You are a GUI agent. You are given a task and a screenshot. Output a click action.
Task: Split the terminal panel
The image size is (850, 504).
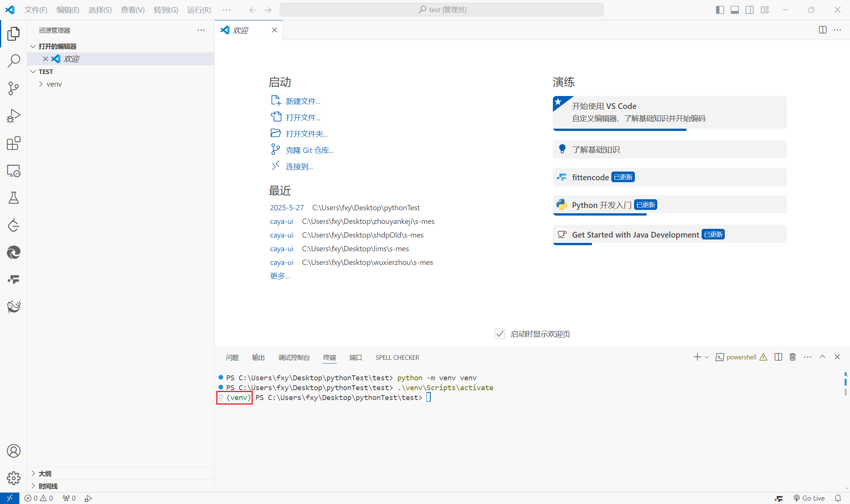pyautogui.click(x=778, y=357)
